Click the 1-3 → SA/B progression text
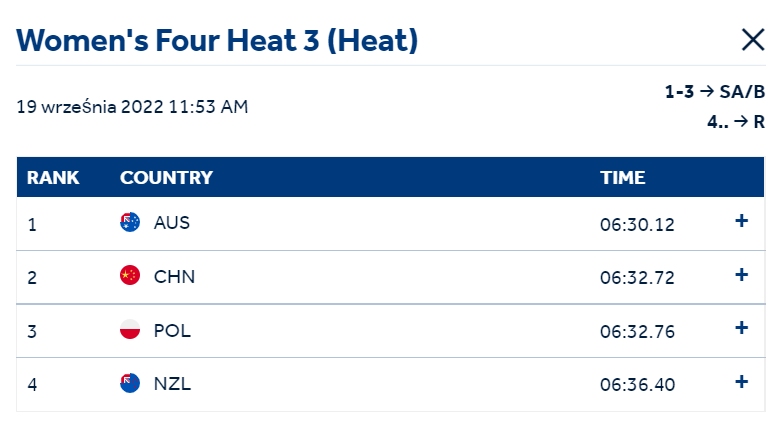 pyautogui.click(x=715, y=92)
